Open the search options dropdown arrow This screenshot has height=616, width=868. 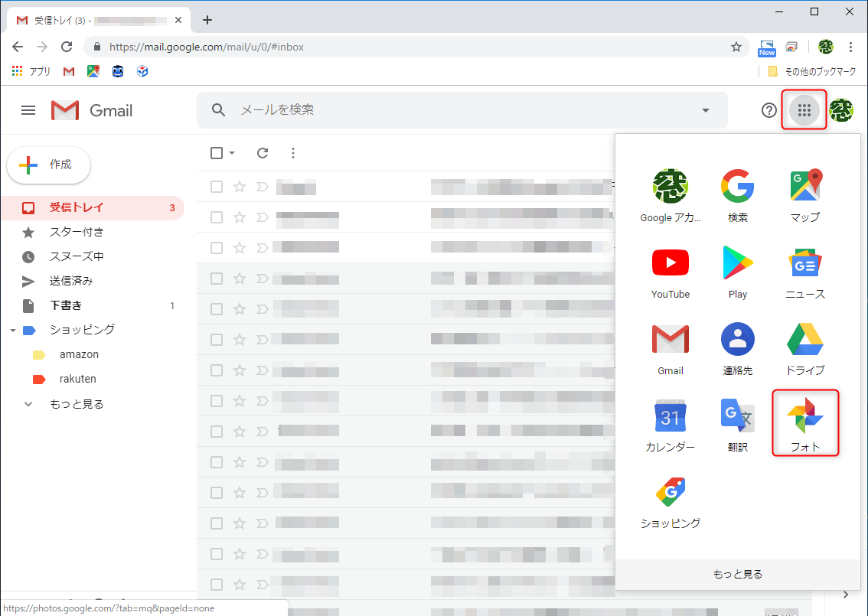pyautogui.click(x=705, y=110)
